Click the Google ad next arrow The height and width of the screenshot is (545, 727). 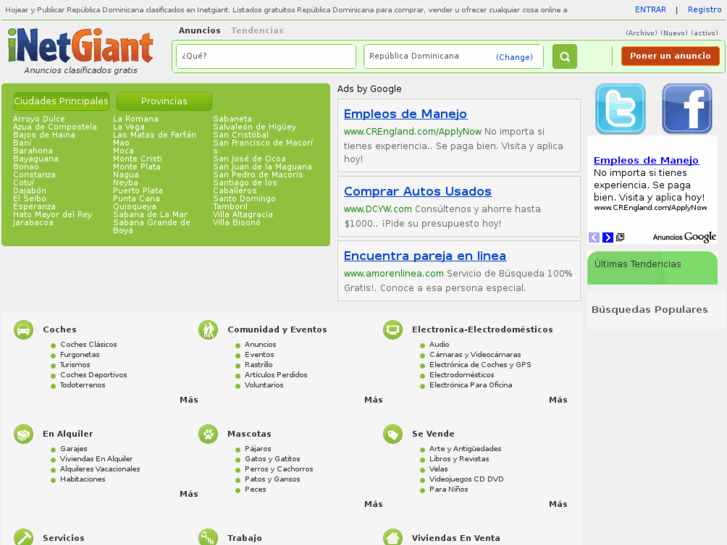[607, 237]
